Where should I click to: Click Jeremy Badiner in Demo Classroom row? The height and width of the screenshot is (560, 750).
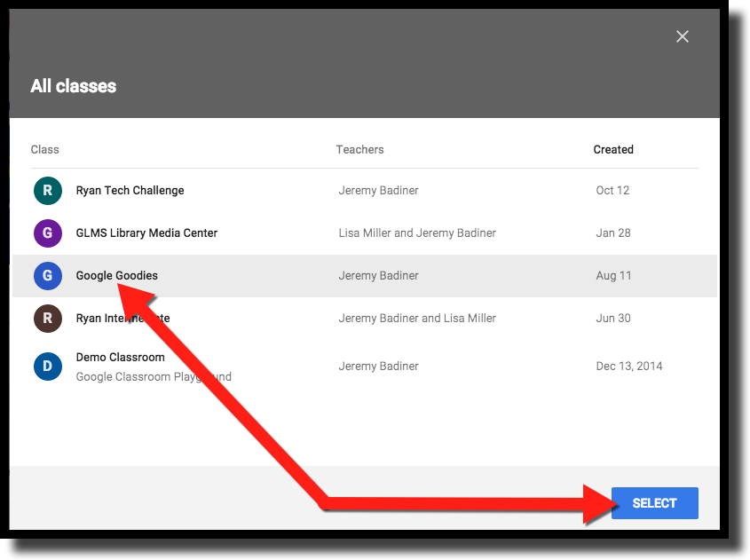(378, 367)
